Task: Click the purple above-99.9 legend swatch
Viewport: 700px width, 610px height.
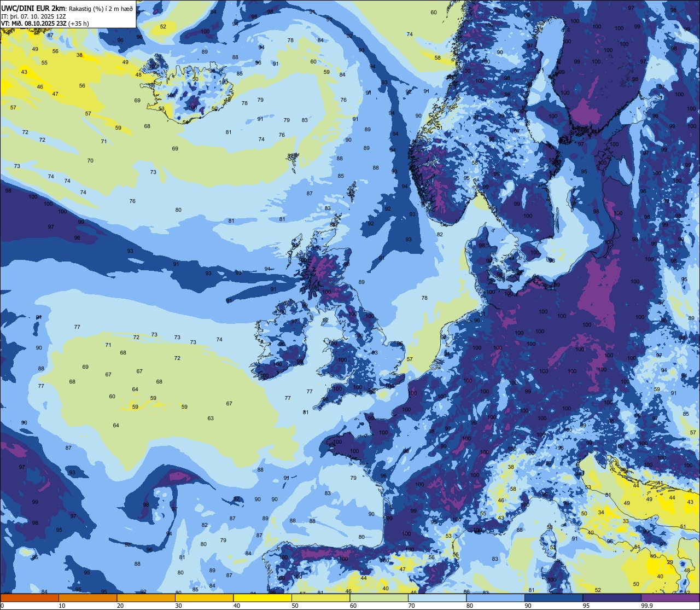Action: (670, 597)
